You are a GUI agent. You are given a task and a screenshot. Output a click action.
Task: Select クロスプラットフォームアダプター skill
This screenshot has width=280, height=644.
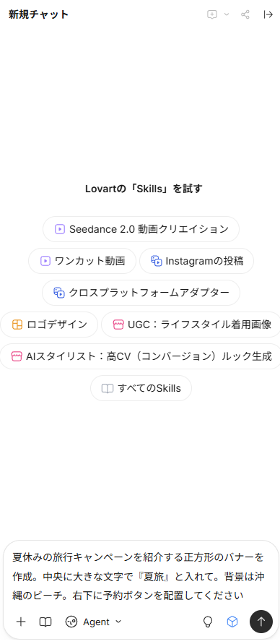pyautogui.click(x=141, y=293)
